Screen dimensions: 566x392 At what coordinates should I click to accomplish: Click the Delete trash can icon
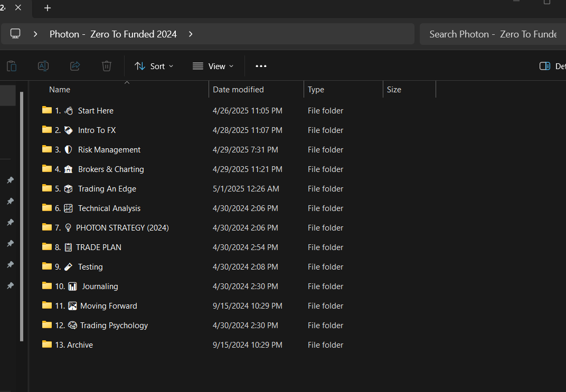click(x=107, y=66)
